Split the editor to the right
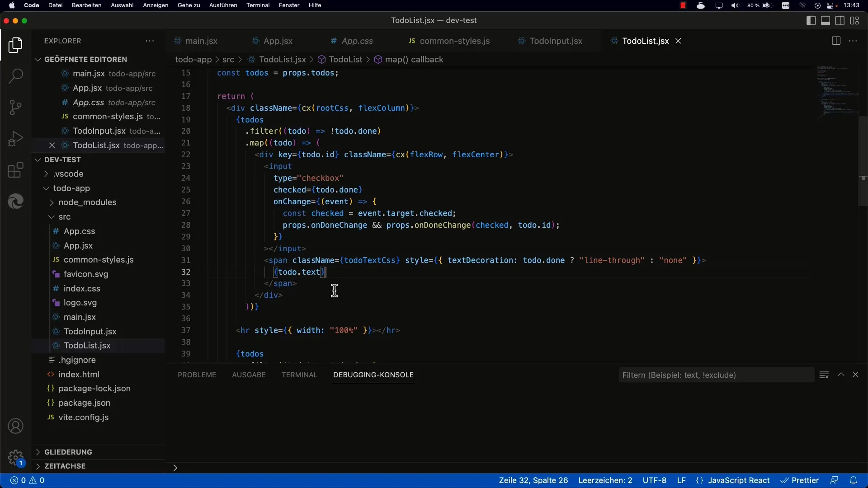 (836, 41)
